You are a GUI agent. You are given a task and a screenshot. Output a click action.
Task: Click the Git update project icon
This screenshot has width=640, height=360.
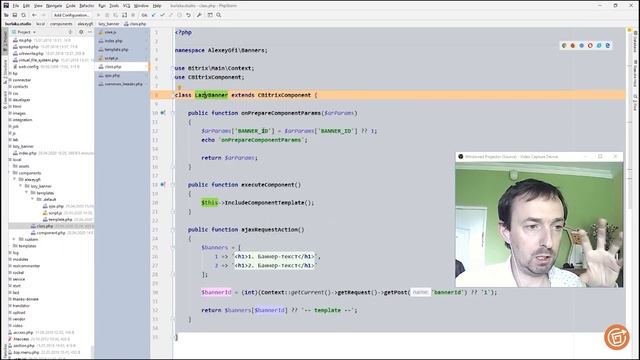153,15
